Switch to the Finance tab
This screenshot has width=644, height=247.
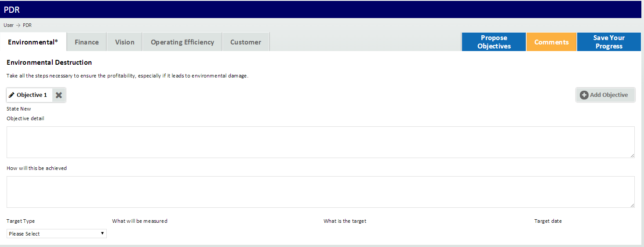[87, 42]
